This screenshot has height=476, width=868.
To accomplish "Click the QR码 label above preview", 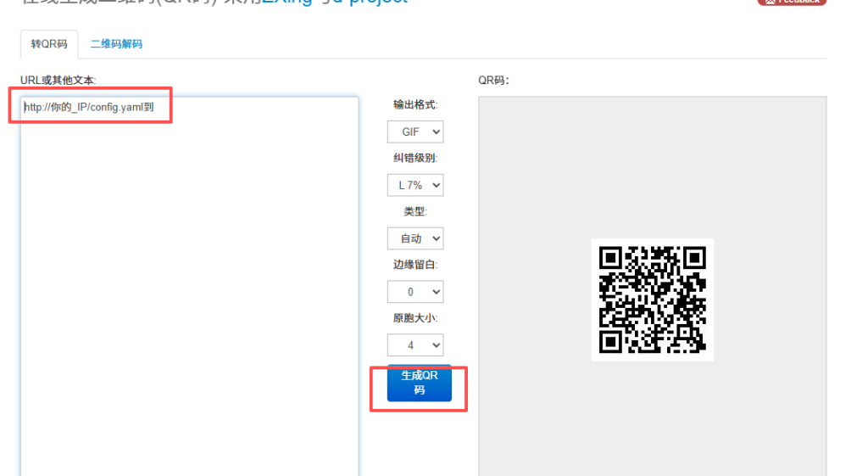I will [494, 81].
